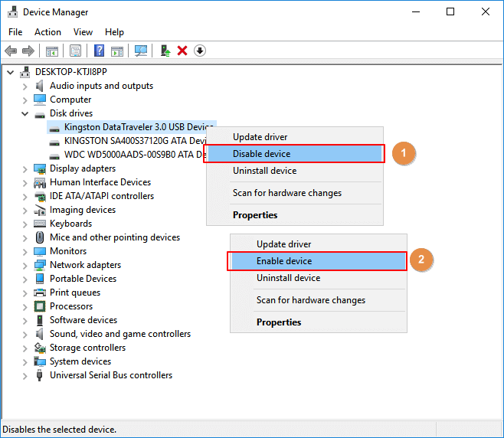Click the Show/Hide Console Tree icon
The width and height of the screenshot is (504, 438).
click(52, 51)
